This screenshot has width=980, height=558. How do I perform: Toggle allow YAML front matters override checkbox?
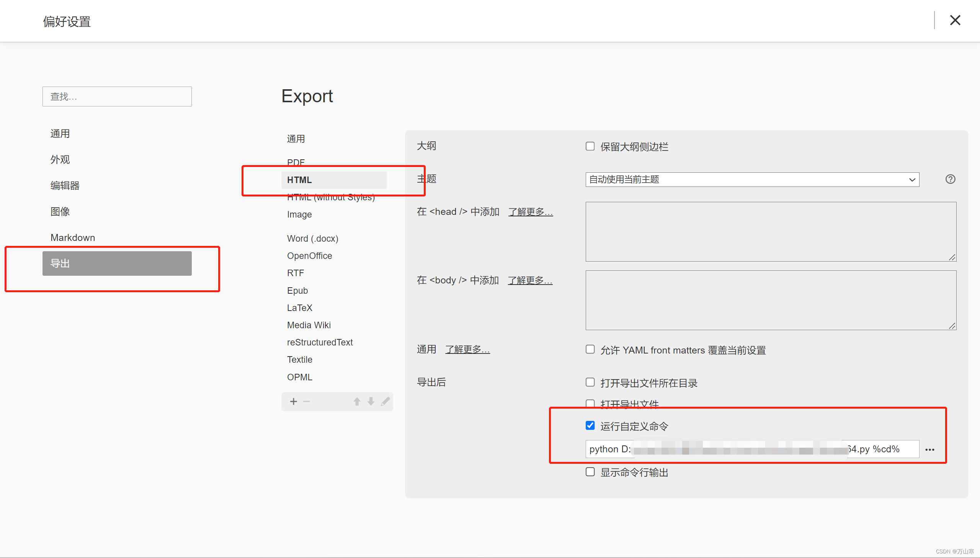point(590,350)
